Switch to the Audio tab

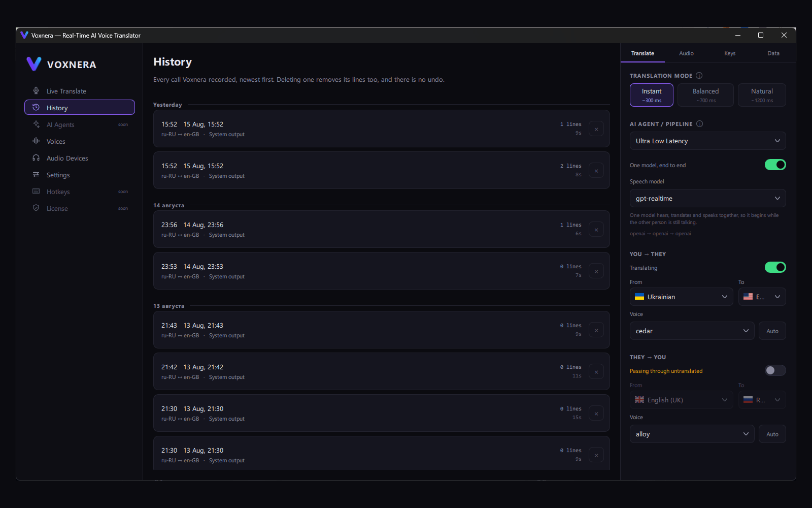tap(686, 53)
